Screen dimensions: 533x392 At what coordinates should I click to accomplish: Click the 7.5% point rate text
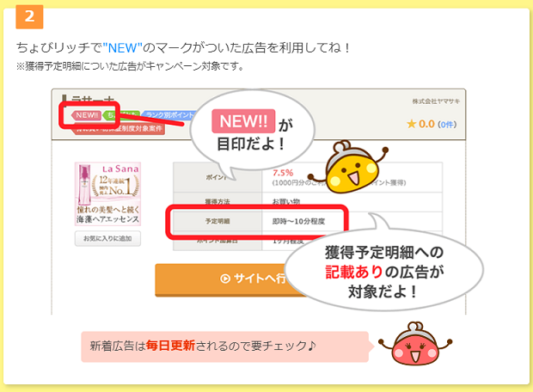tap(283, 173)
